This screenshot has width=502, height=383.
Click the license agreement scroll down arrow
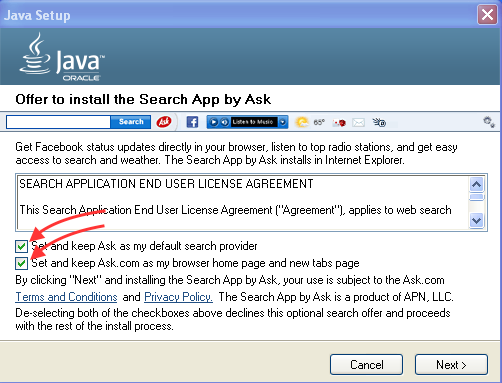click(477, 220)
